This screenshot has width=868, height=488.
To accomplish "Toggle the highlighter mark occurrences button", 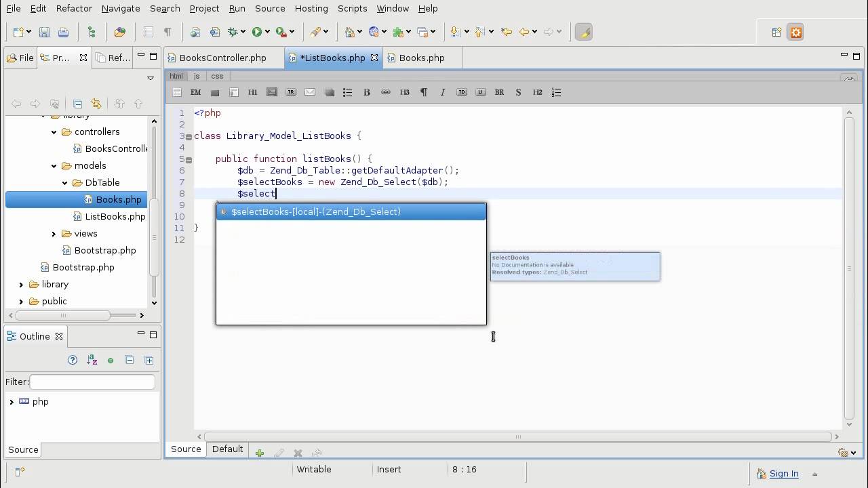I will pos(584,32).
